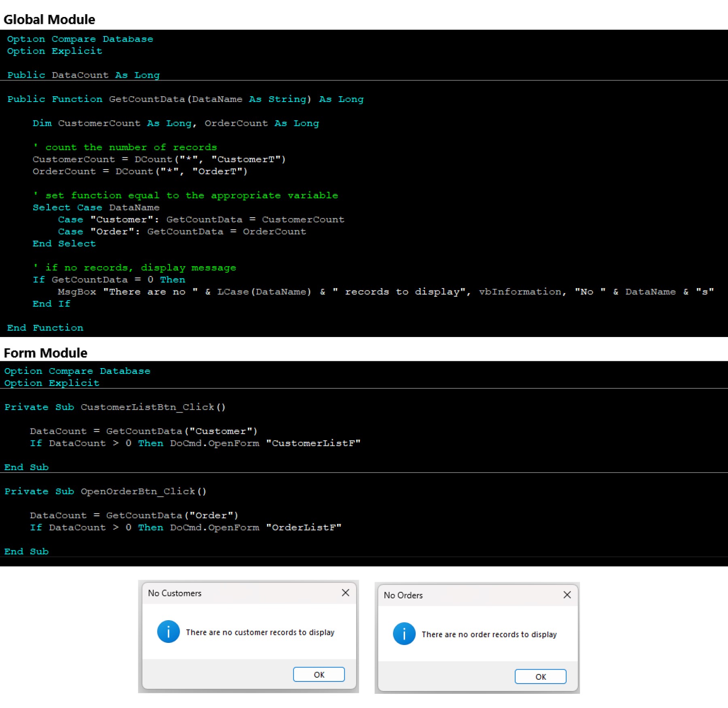Click the info icon in No Orders dialog
728x708 pixels.
[x=403, y=634]
